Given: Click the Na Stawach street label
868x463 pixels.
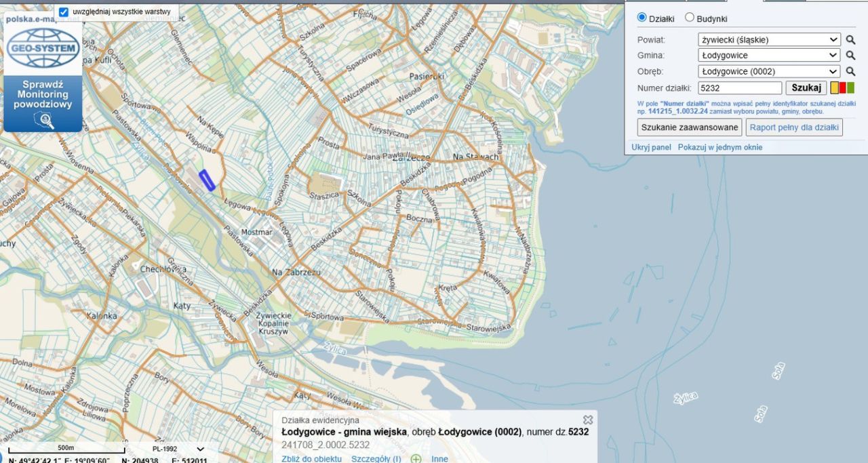Looking at the screenshot, I should point(475,157).
